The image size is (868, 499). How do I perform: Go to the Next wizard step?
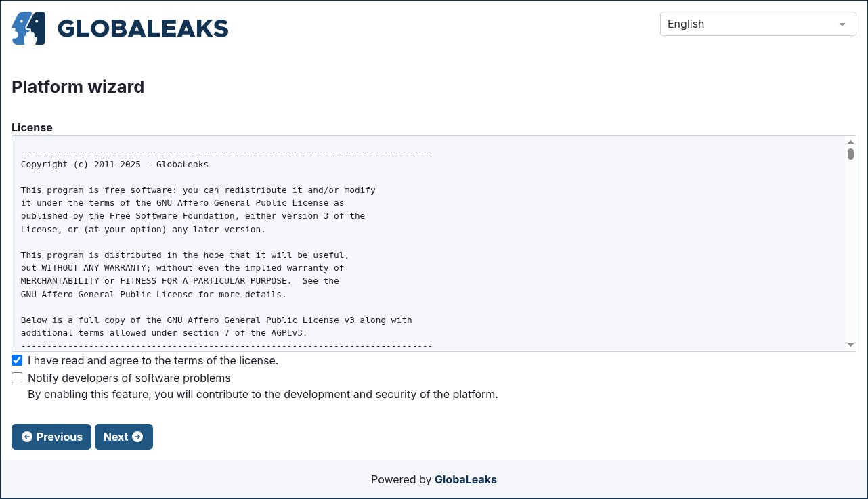click(x=124, y=437)
